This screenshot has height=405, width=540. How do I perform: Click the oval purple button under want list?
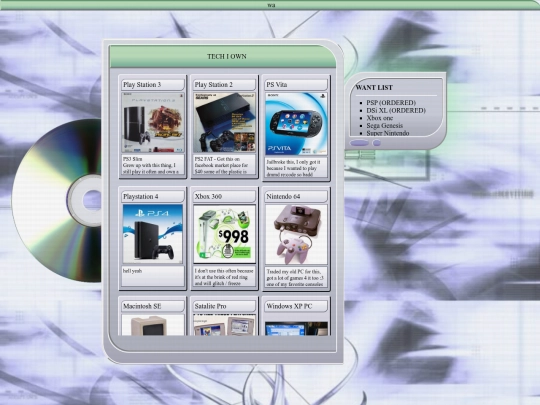pos(359,143)
